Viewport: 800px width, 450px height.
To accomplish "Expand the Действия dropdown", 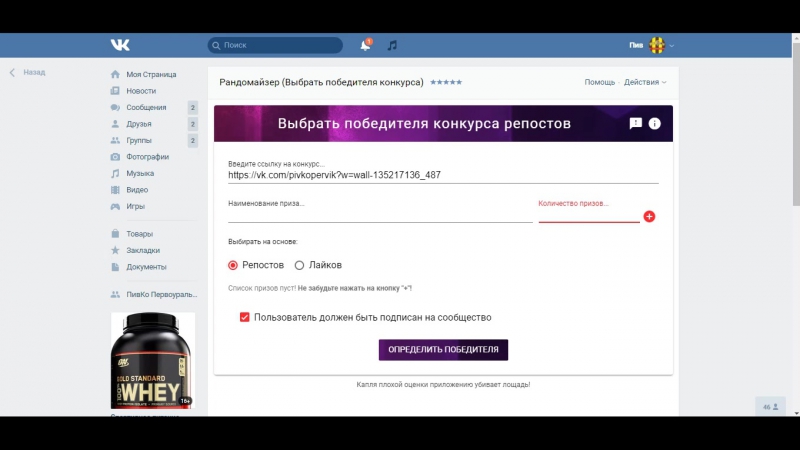I will pyautogui.click(x=645, y=82).
